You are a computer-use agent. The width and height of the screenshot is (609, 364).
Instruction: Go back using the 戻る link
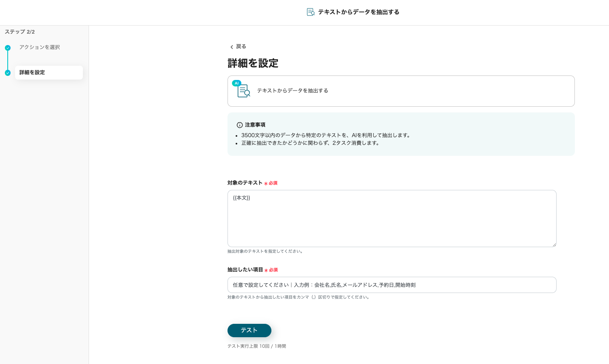(x=241, y=47)
